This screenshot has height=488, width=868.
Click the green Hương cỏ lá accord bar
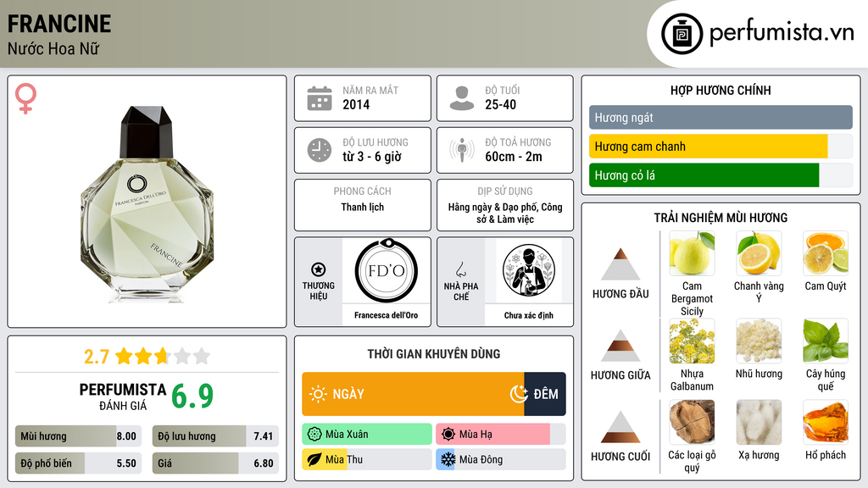[x=704, y=175]
